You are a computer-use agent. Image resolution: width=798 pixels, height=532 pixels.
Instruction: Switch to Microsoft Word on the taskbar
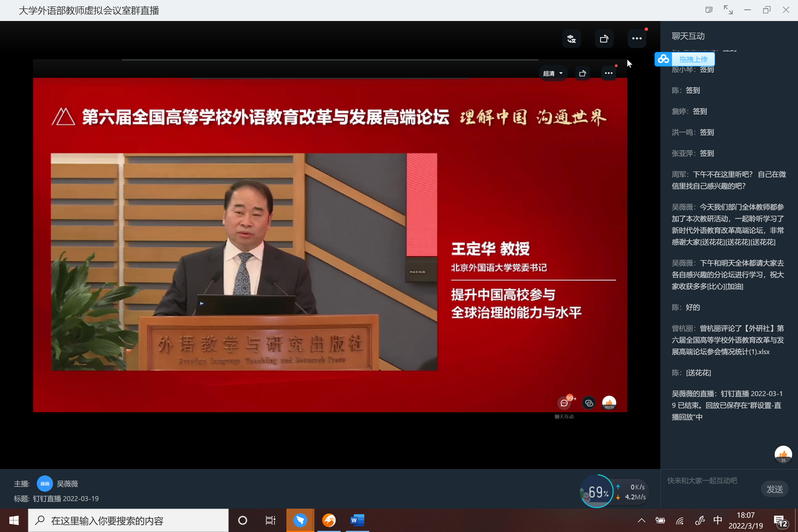[357, 520]
